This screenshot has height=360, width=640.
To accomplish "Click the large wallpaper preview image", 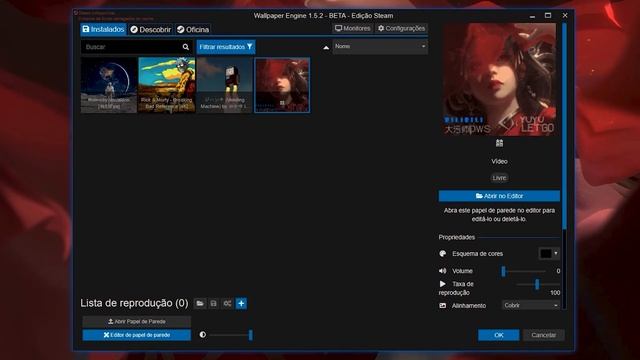I will pyautogui.click(x=499, y=79).
